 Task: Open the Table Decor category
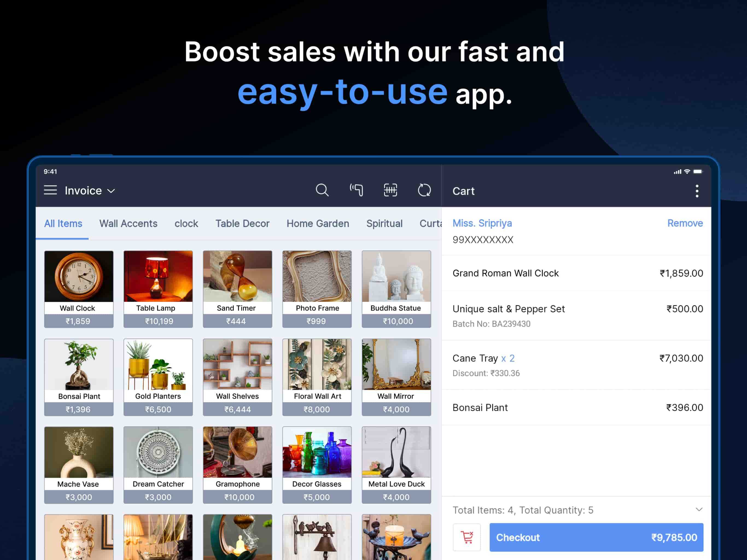(242, 224)
